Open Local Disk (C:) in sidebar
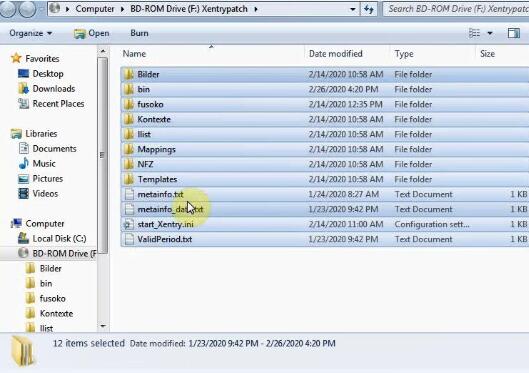 point(59,238)
